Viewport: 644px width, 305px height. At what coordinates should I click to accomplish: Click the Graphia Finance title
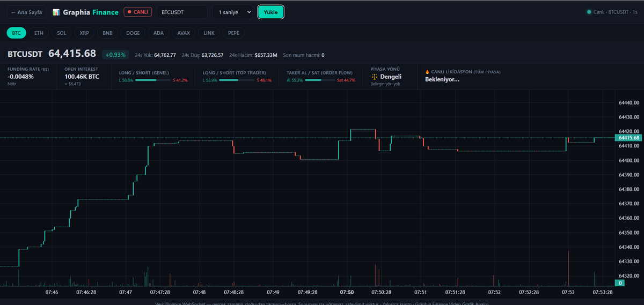pyautogui.click(x=90, y=12)
